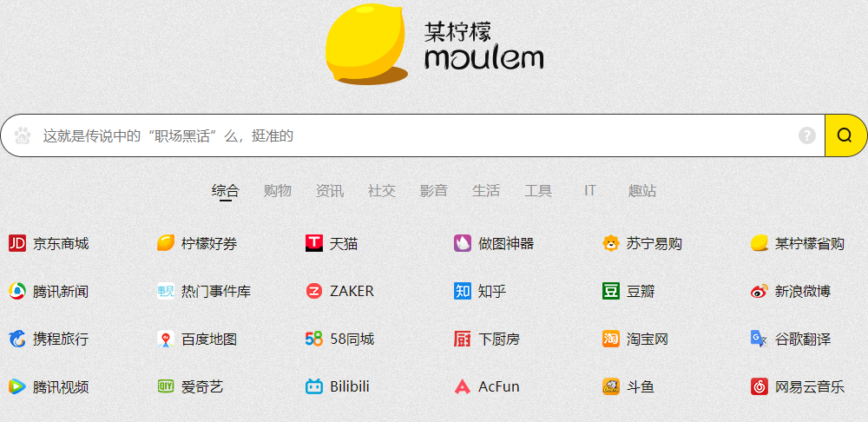Visit the 爱奇艺 link
The image size is (868, 422).
(x=202, y=386)
